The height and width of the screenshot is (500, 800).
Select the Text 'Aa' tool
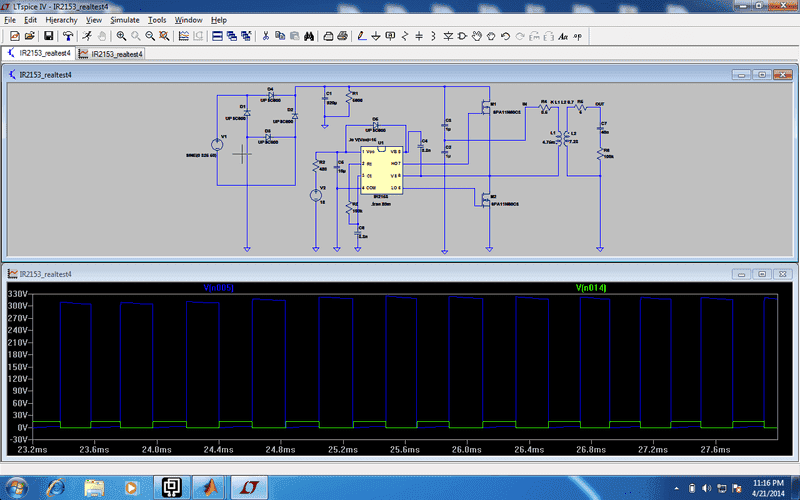click(x=563, y=36)
